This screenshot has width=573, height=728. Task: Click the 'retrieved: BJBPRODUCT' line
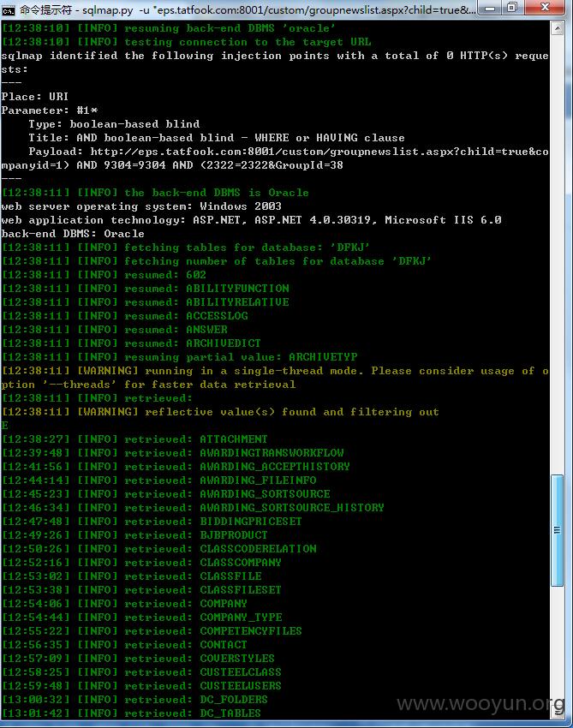[134, 534]
